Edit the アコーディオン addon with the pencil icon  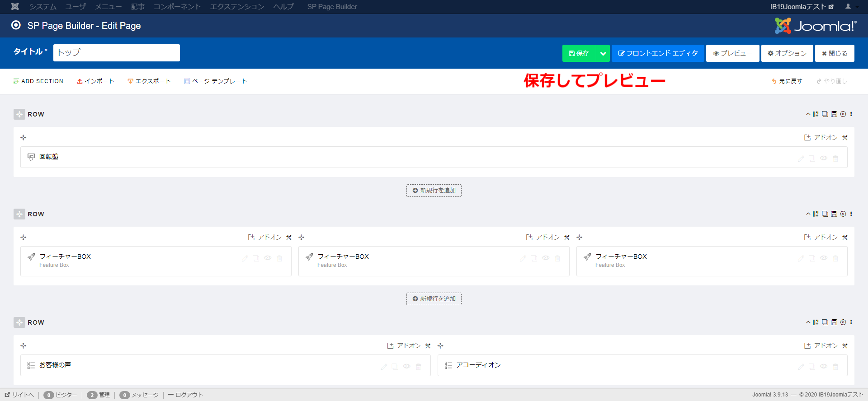tap(801, 367)
